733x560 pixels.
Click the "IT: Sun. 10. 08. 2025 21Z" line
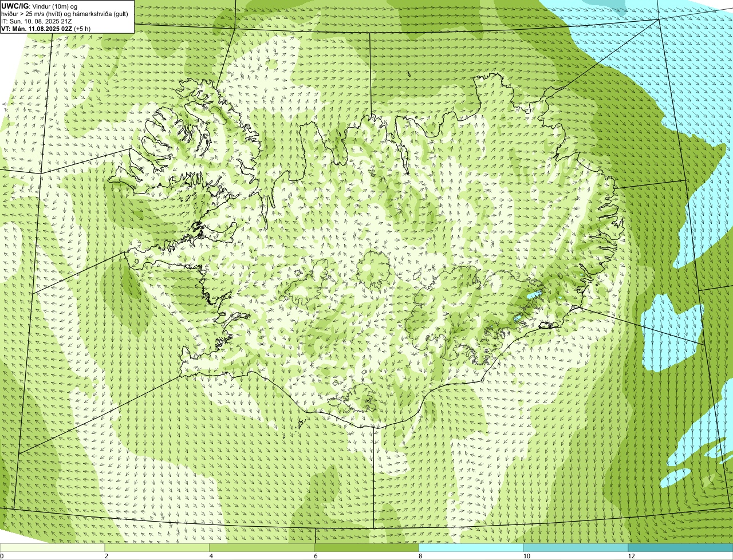37,21
